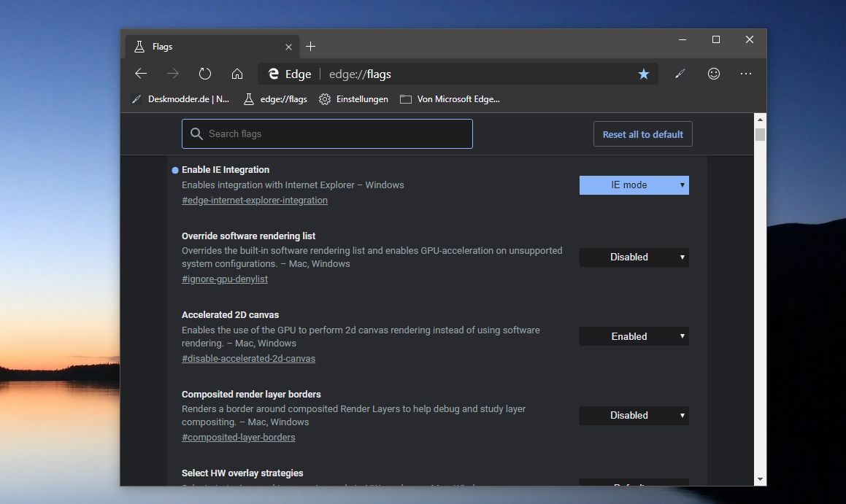846x504 pixels.
Task: Open the IE mode dropdown
Action: point(634,185)
